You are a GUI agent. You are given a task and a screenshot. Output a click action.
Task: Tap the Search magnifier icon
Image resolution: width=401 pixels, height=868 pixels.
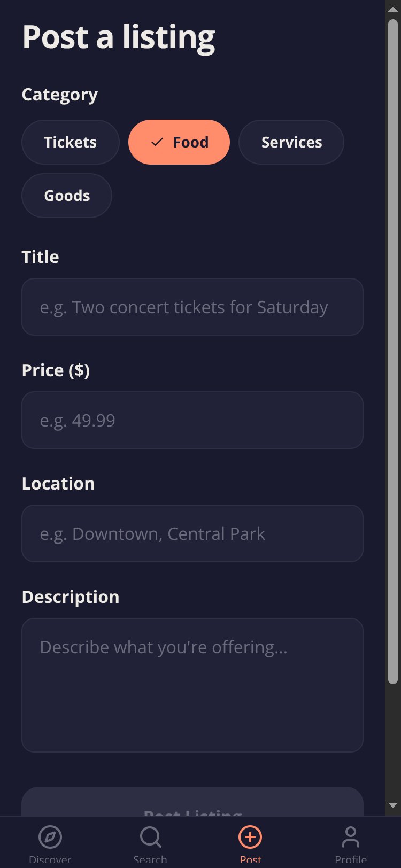click(150, 837)
